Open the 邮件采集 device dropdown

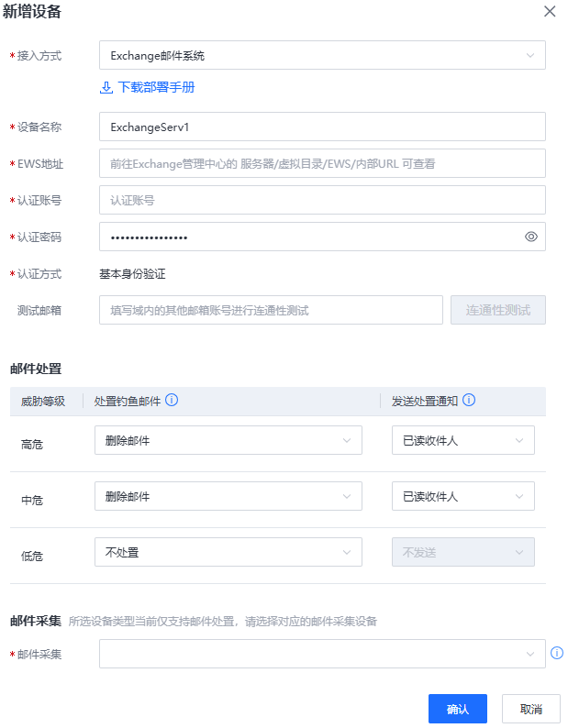click(x=322, y=654)
